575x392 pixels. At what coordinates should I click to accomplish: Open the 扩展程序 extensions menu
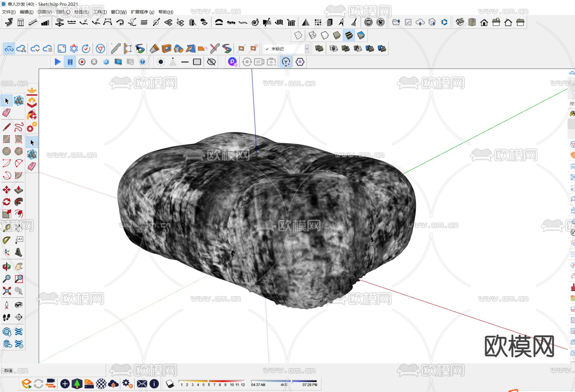point(142,12)
